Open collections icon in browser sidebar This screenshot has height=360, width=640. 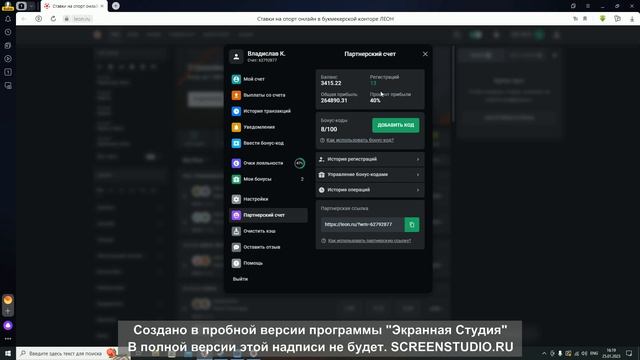(8, 45)
